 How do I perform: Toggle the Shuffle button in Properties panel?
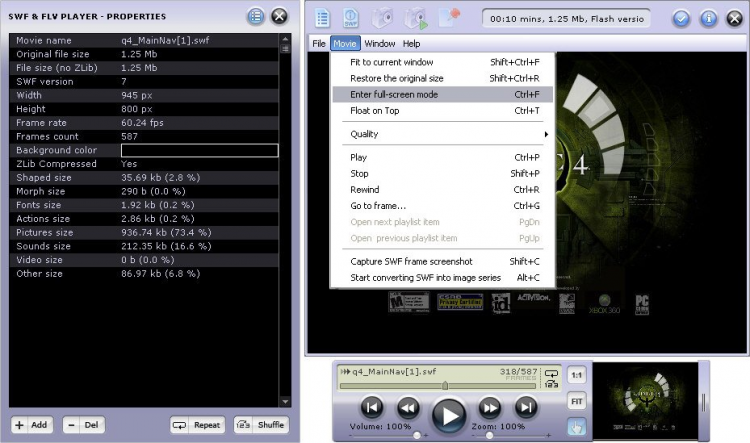(x=261, y=425)
